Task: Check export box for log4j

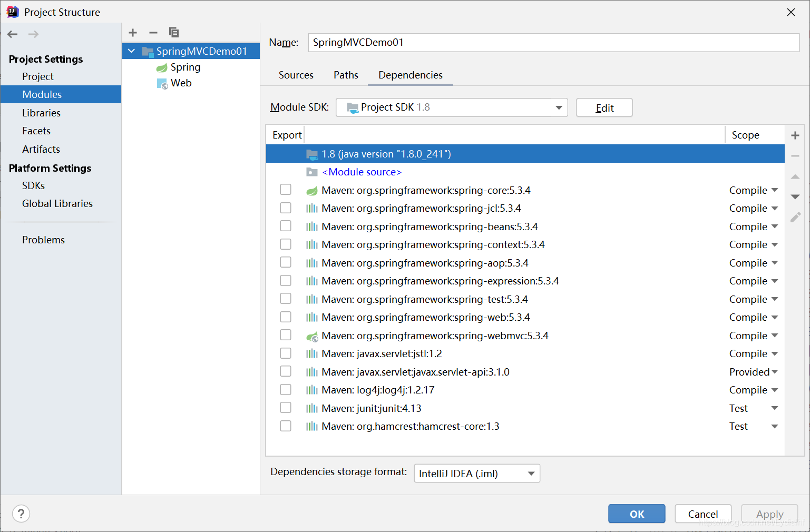Action: pos(286,390)
